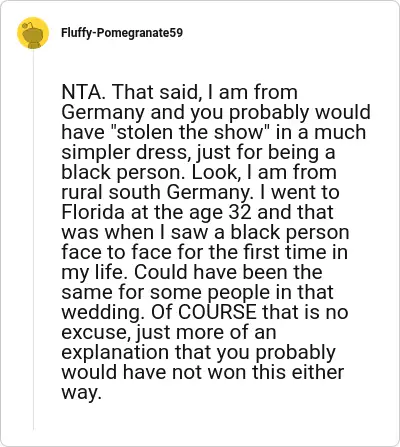Click the antenna on the Snoo avatar
The image size is (400, 447).
(27, 24)
